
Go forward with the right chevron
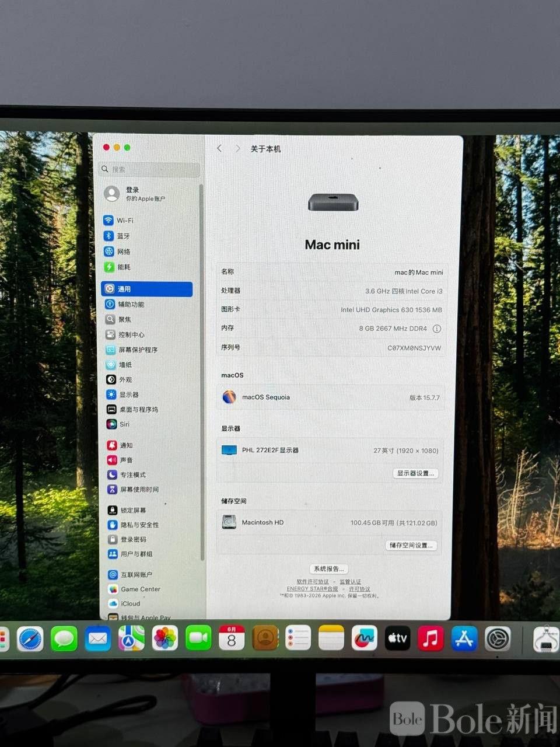click(x=237, y=149)
